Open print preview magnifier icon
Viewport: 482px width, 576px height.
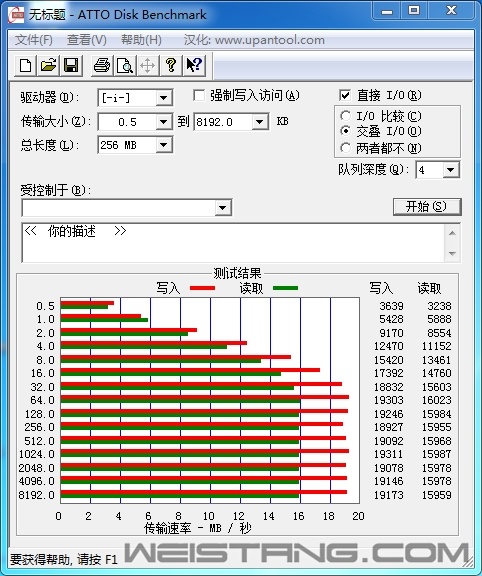pyautogui.click(x=125, y=66)
